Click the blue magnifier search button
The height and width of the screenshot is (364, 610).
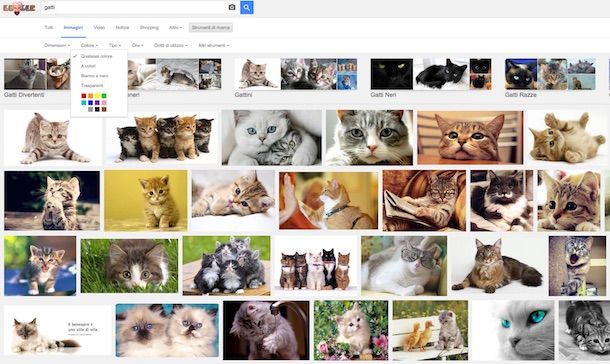(247, 7)
